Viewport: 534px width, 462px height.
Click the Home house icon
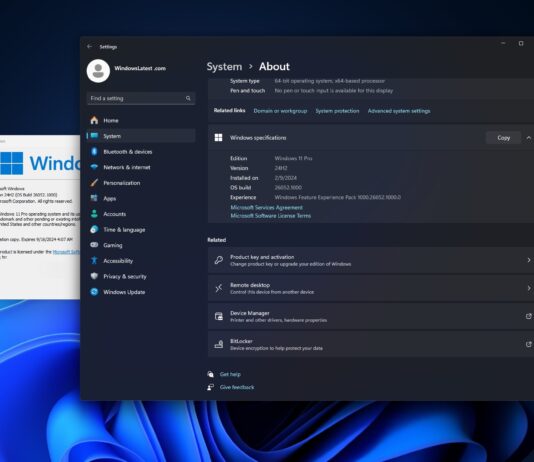click(x=94, y=120)
